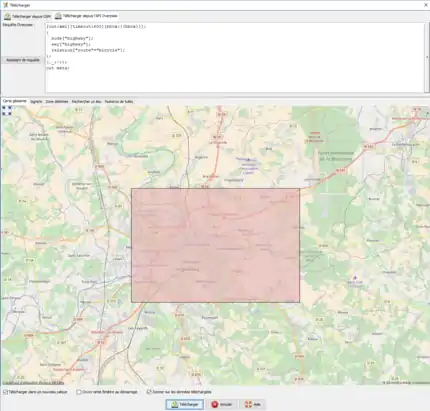This screenshot has width=430, height=411.
Task: Click the Télécharger button
Action: (x=185, y=404)
